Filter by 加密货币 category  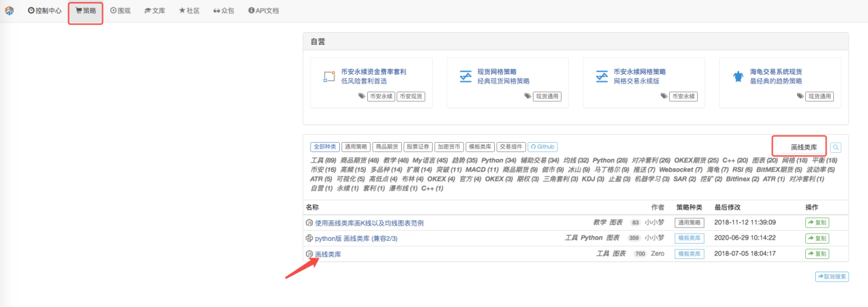tap(449, 147)
